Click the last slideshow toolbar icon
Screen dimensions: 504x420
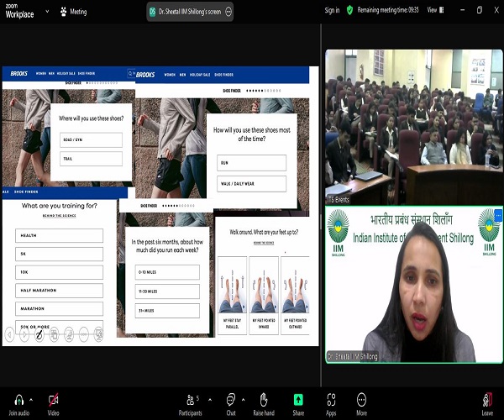pyautogui.click(x=98, y=335)
